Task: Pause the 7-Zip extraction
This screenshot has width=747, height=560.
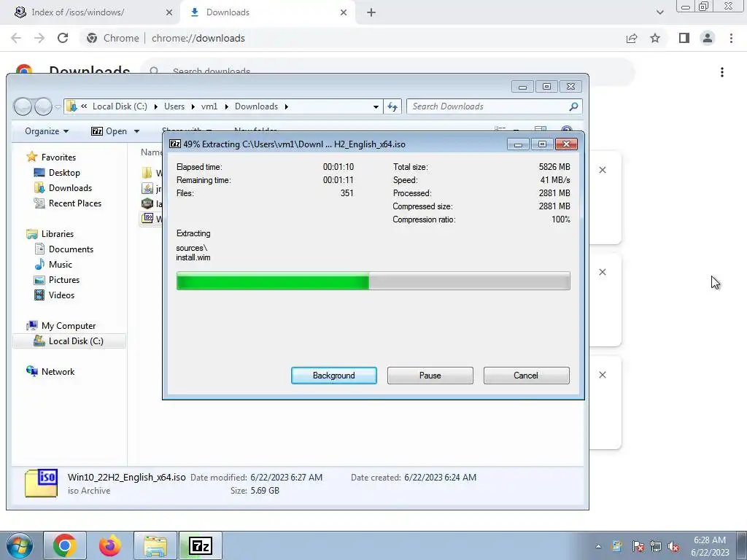Action: click(x=430, y=376)
